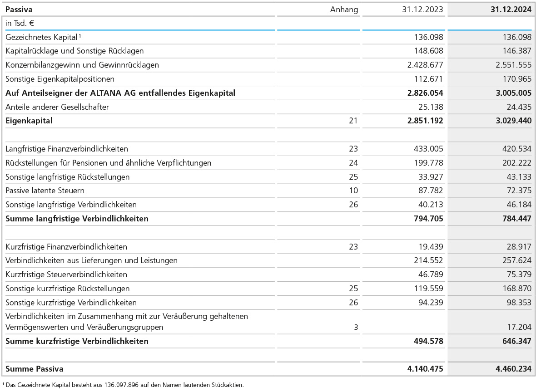Click the Anhang column header
This screenshot has width=536, height=392.
[344, 10]
